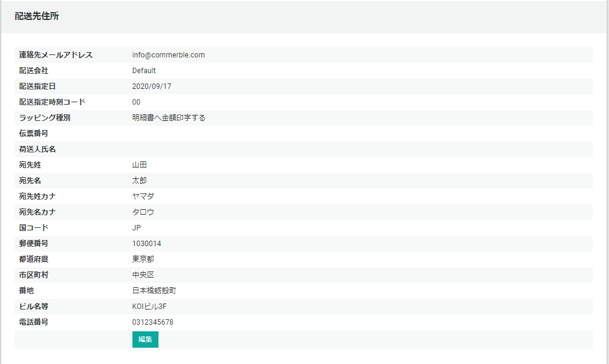Select the 明細書へ金額印字する value

[x=169, y=118]
